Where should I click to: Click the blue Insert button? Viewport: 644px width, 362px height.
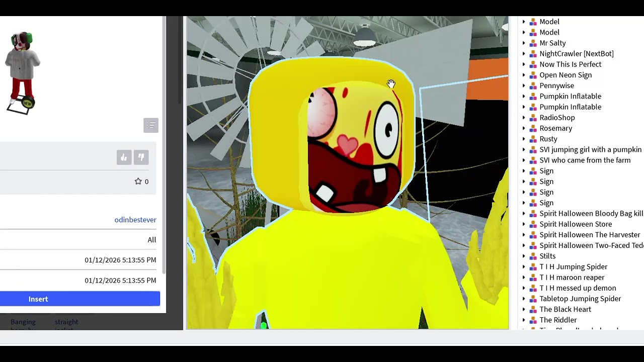(x=80, y=299)
